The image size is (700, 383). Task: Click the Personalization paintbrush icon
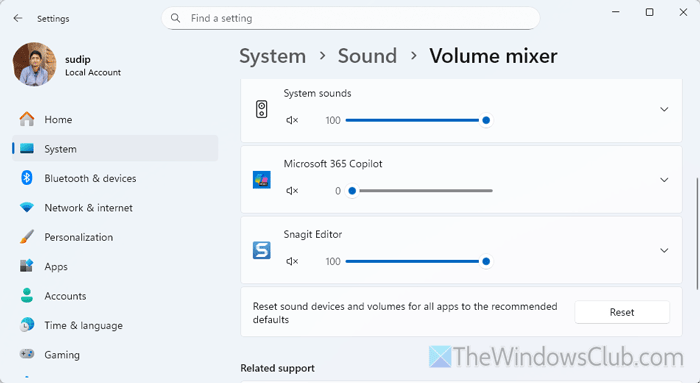(27, 237)
